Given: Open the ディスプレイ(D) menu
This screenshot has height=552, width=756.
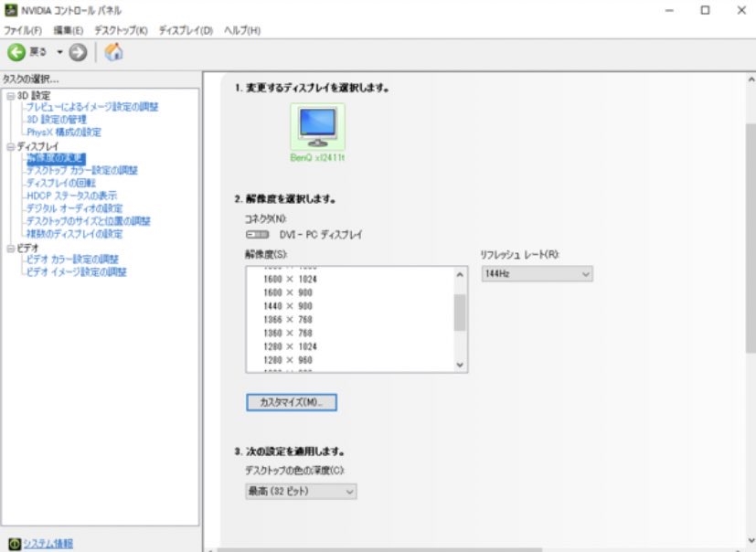Looking at the screenshot, I should pyautogui.click(x=186, y=30).
